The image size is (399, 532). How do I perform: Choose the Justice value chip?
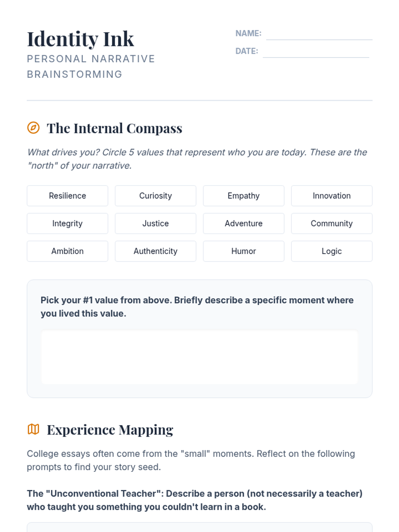pyautogui.click(x=156, y=223)
